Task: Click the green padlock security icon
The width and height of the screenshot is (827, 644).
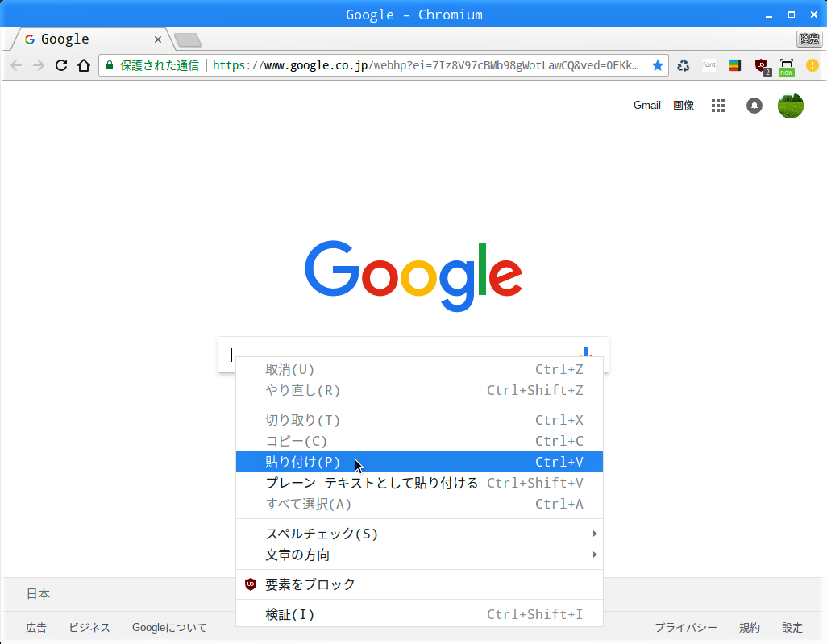Action: [x=110, y=65]
